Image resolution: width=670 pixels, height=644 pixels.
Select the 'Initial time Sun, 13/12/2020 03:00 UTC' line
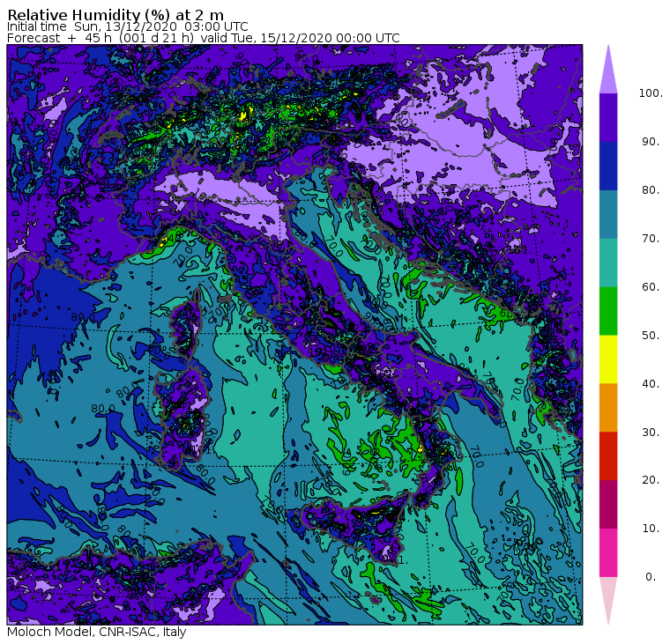coord(127,26)
